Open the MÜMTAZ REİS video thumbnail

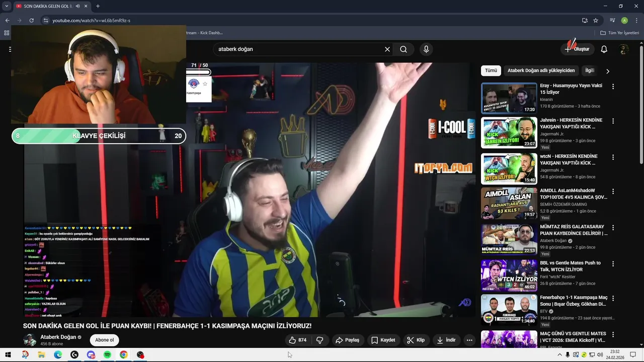(509, 239)
